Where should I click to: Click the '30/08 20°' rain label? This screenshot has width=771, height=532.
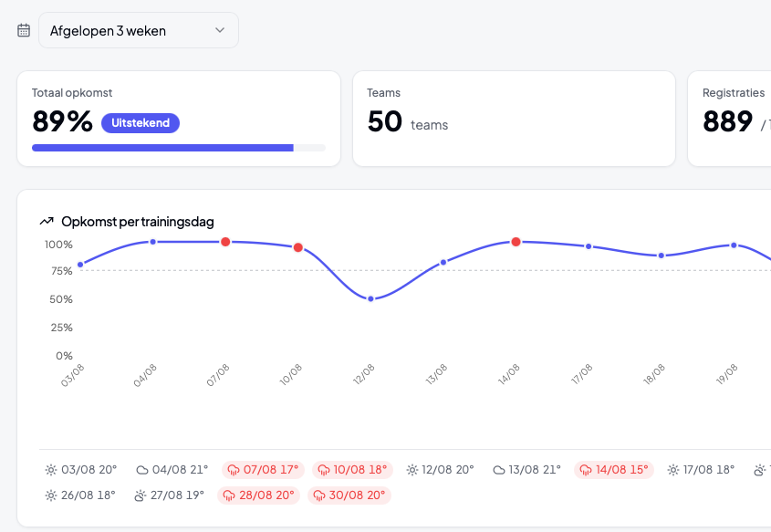(x=357, y=495)
